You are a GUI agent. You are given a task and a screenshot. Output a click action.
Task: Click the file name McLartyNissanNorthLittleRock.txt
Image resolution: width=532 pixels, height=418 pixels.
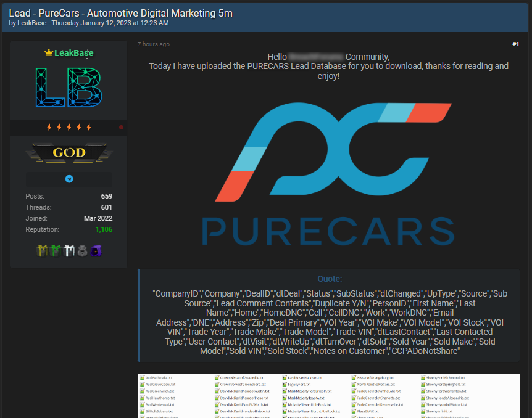click(314, 411)
